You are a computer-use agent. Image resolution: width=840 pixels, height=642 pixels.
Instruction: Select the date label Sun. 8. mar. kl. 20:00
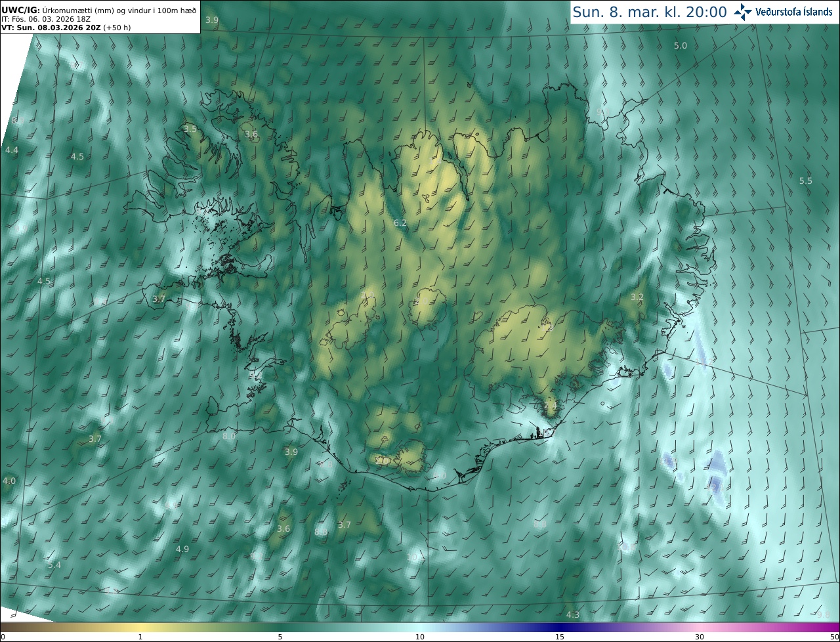pyautogui.click(x=650, y=12)
